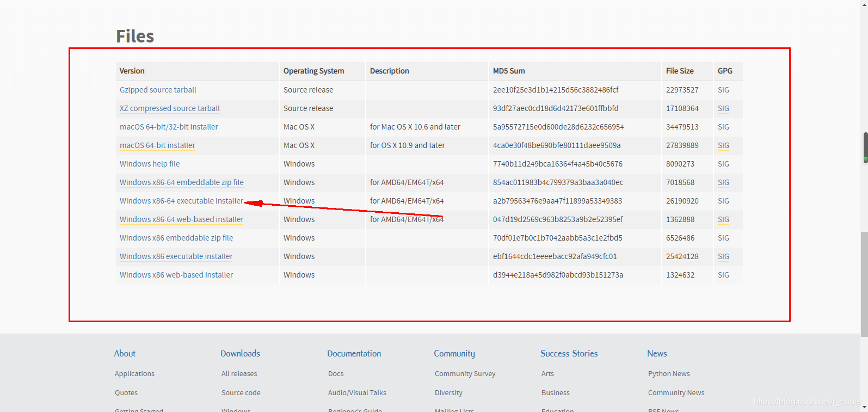Image resolution: width=868 pixels, height=412 pixels.
Task: Open the Downloads footer section
Action: coord(240,353)
